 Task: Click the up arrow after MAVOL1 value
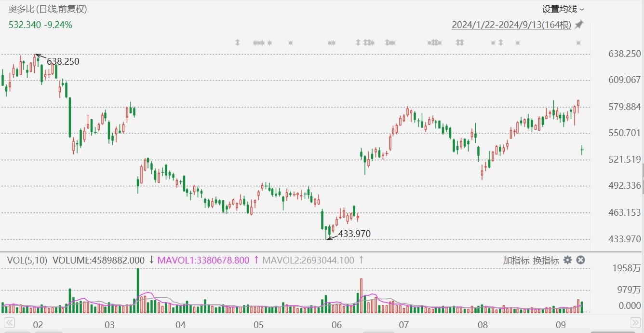click(256, 260)
